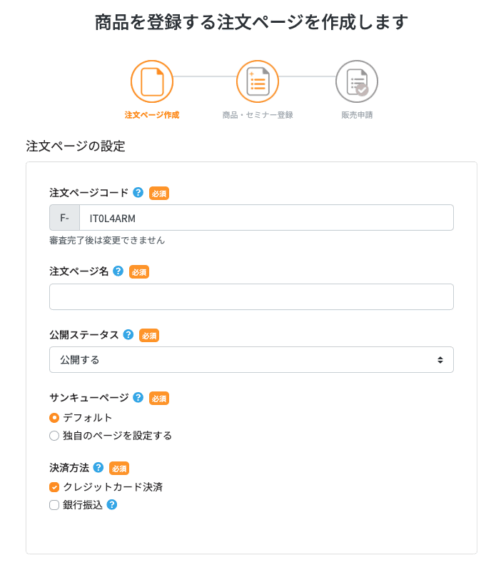Screen dimensions: 501x565
Task: Open help icon beside 注文ページ名
Action: click(x=118, y=271)
